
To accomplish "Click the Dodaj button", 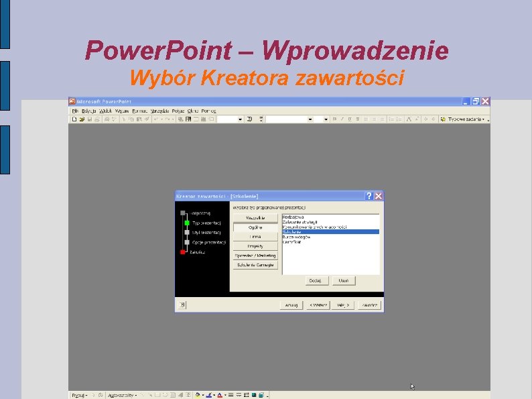I will point(317,280).
